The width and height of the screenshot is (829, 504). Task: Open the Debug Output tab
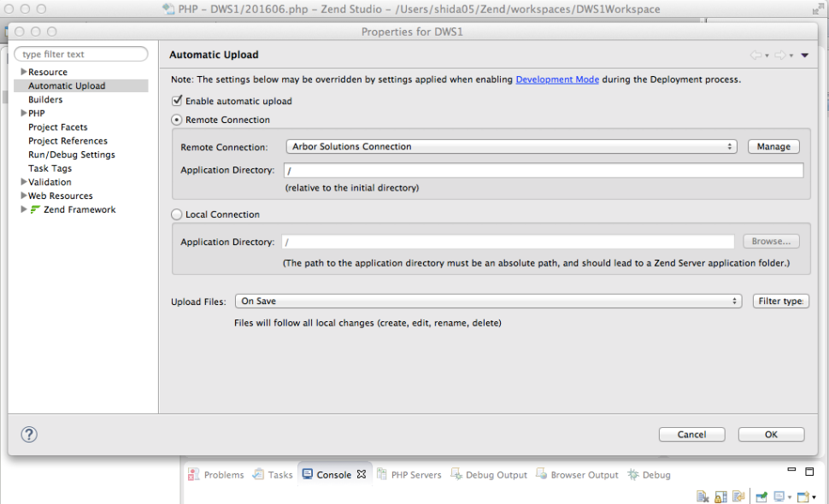pyautogui.click(x=489, y=474)
